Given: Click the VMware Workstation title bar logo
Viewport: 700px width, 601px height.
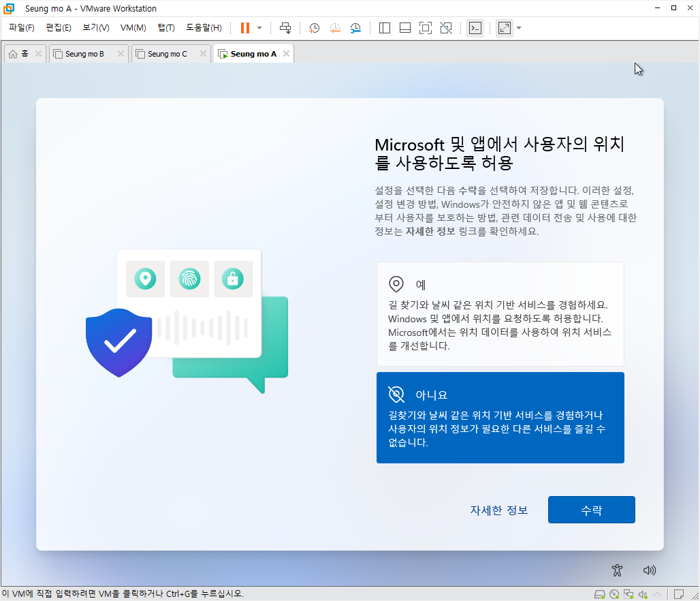Looking at the screenshot, I should 10,8.
